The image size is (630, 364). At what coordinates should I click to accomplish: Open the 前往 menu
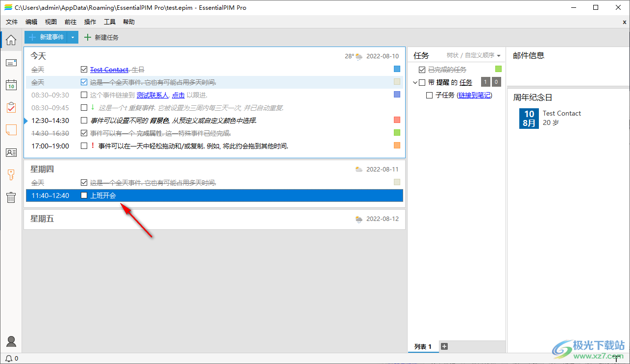(x=71, y=22)
